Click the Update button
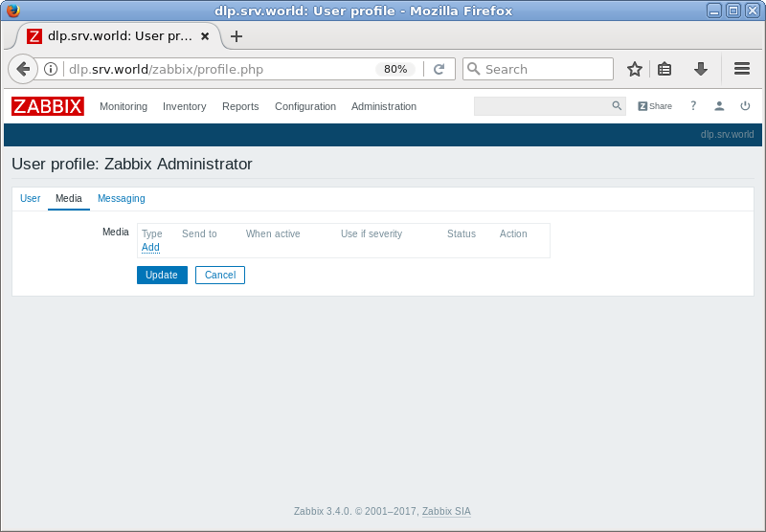The height and width of the screenshot is (532, 766). tap(162, 275)
